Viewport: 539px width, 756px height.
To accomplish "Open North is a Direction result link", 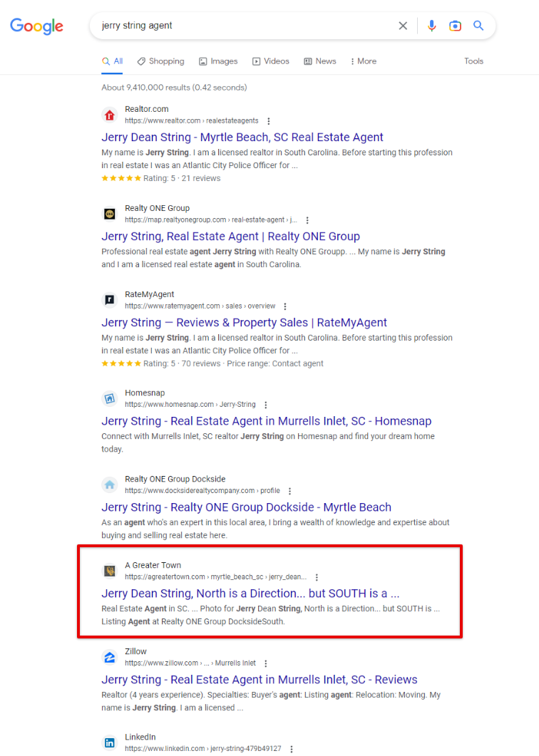I will click(x=250, y=594).
